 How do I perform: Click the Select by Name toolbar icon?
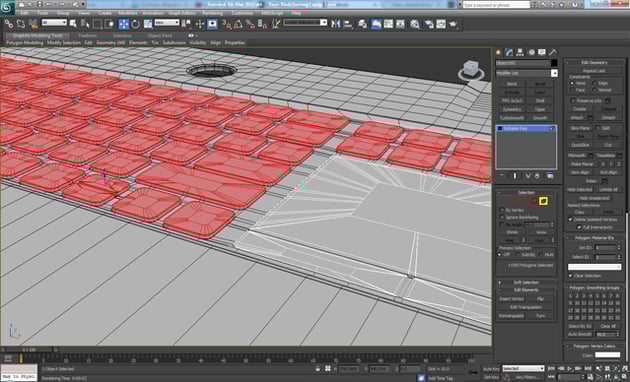(85, 24)
